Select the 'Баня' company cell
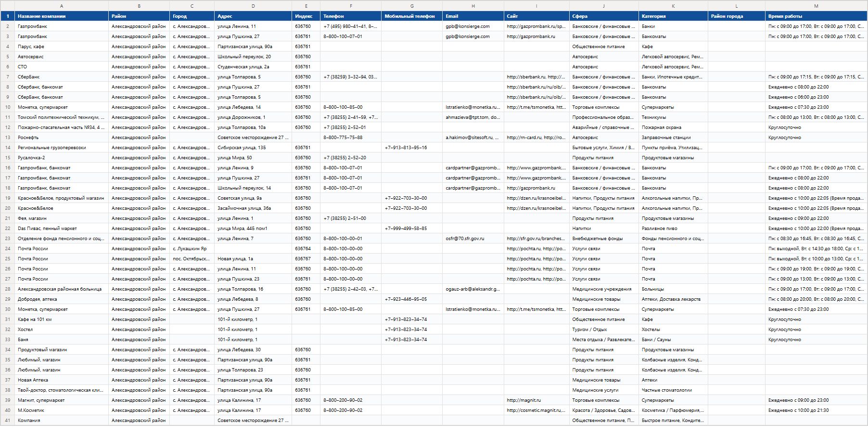 click(62, 340)
